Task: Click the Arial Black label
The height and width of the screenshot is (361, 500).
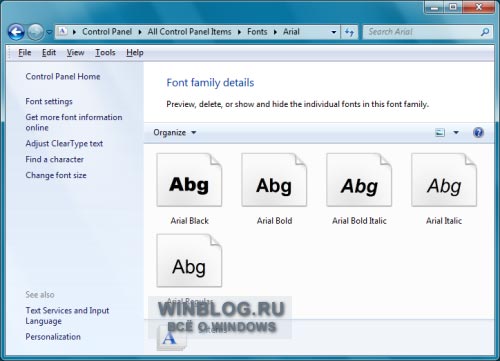Action: (189, 221)
